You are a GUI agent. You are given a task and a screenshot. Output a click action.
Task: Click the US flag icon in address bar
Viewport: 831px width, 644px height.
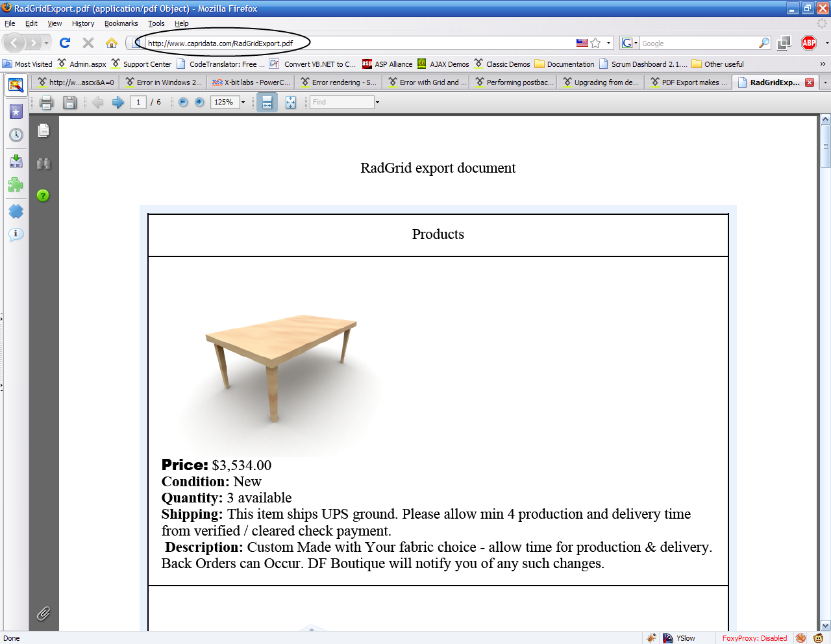[582, 43]
